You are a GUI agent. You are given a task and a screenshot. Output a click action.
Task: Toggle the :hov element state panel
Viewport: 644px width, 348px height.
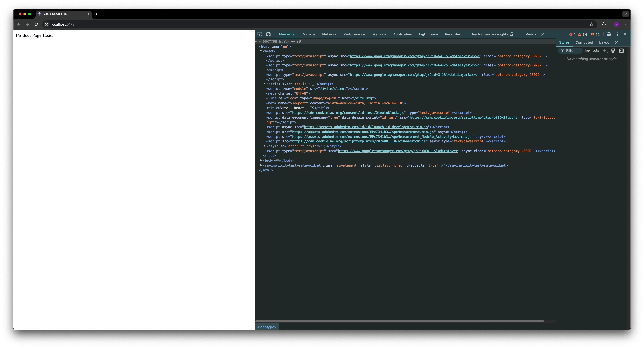pos(587,51)
